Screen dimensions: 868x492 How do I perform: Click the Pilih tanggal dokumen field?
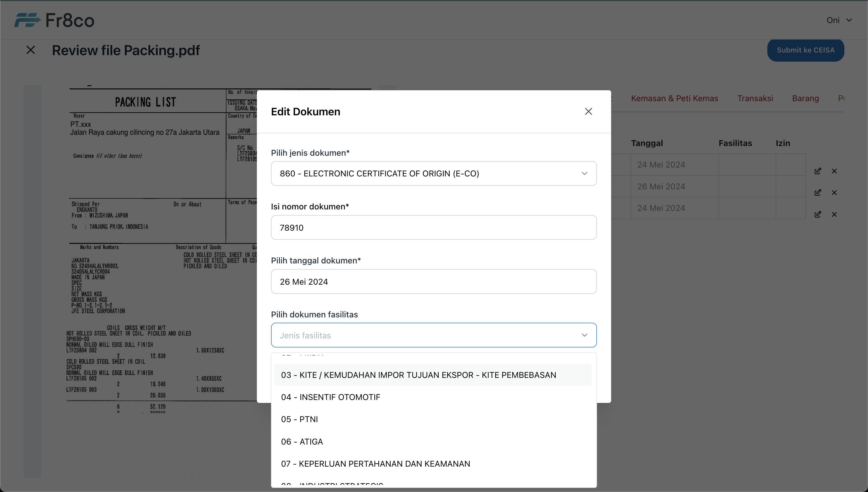pos(433,281)
